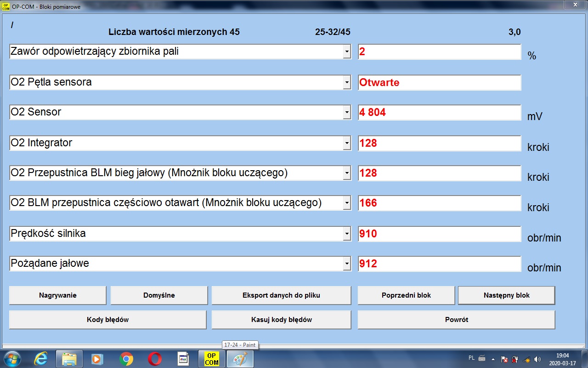Expand the 'Zawór odpowietrzający zbiornika pali' dropdown
The width and height of the screenshot is (588, 368).
pyautogui.click(x=347, y=52)
